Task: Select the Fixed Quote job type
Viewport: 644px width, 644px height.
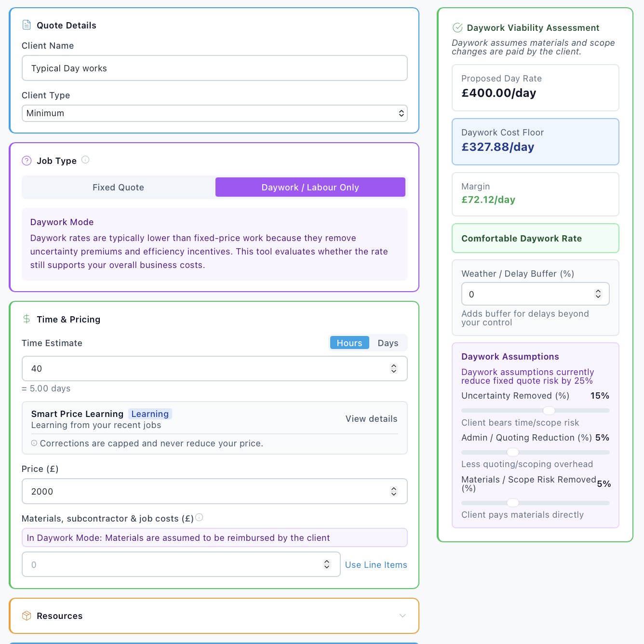Action: [118, 187]
